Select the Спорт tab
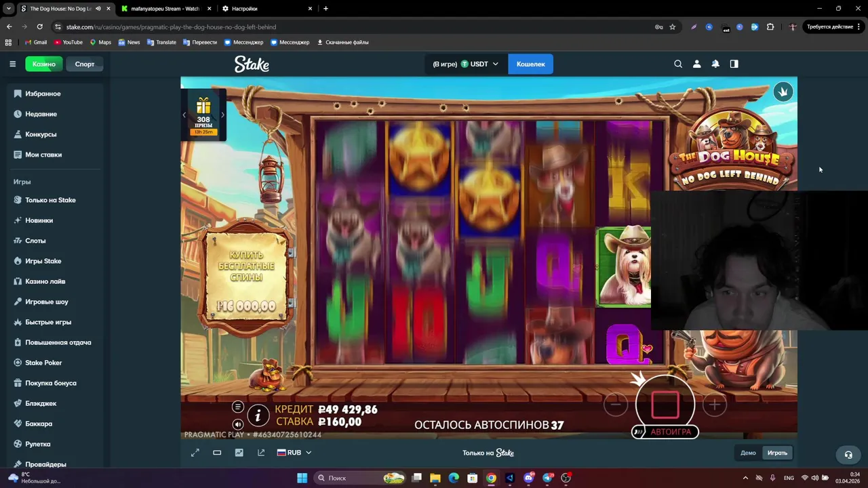 (x=85, y=64)
